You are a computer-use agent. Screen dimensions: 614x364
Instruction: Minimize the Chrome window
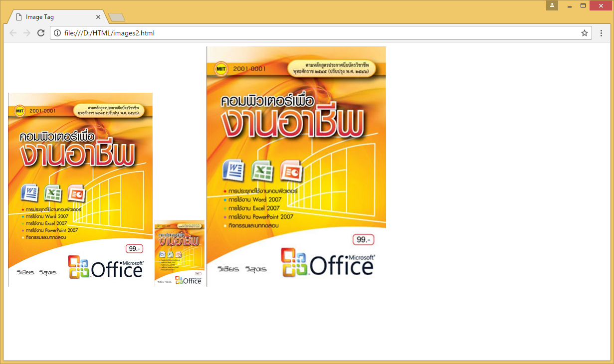569,5
